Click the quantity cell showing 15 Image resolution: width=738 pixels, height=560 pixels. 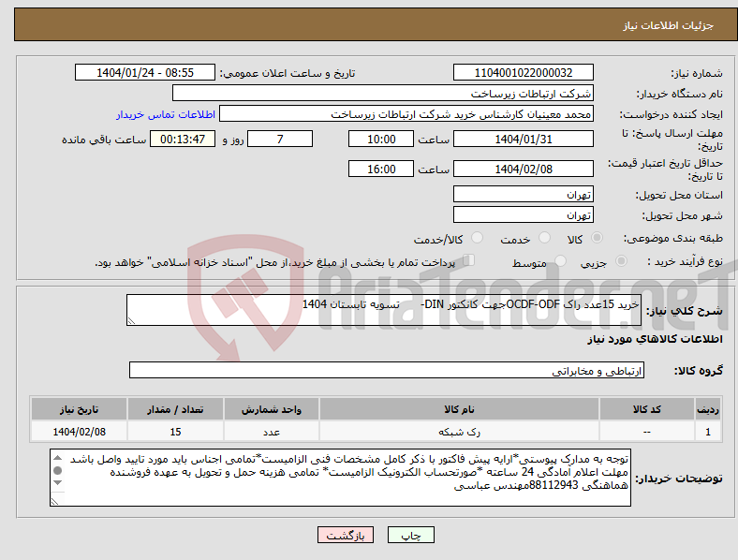[175, 432]
